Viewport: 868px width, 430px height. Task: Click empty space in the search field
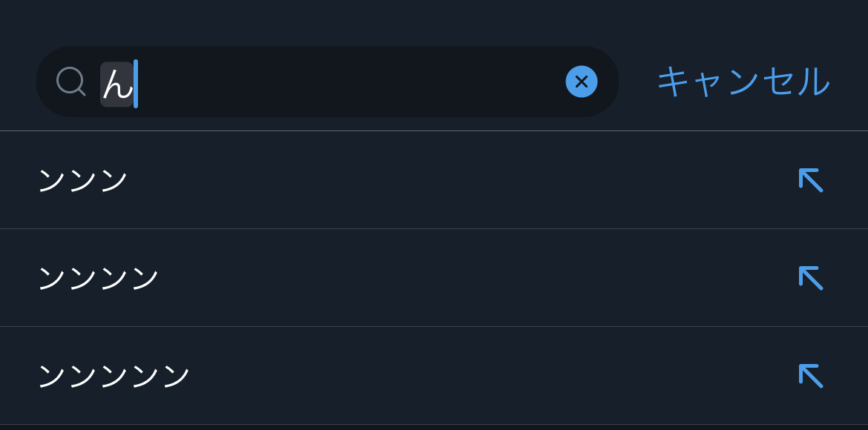pyautogui.click(x=349, y=82)
